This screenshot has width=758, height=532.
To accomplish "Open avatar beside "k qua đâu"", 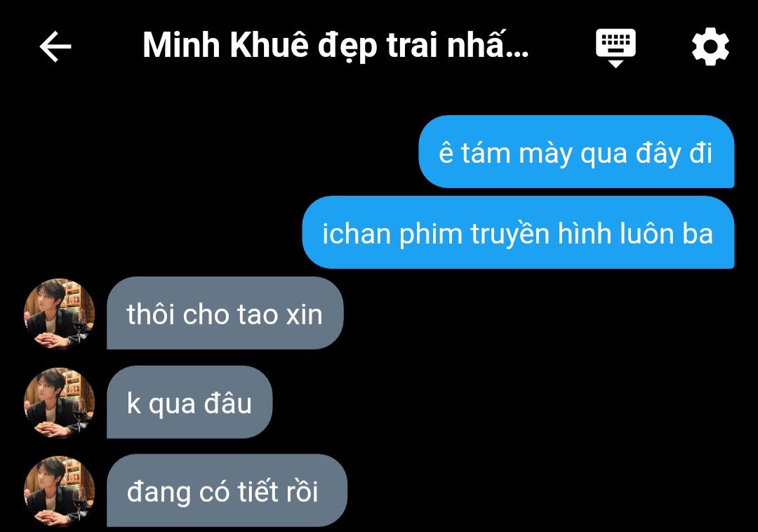I will 60,402.
